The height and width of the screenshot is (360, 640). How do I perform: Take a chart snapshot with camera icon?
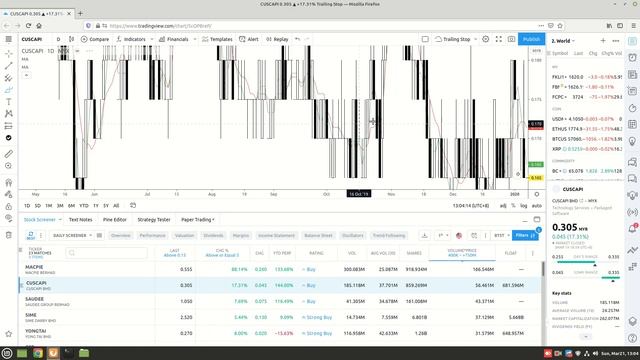[x=511, y=39]
